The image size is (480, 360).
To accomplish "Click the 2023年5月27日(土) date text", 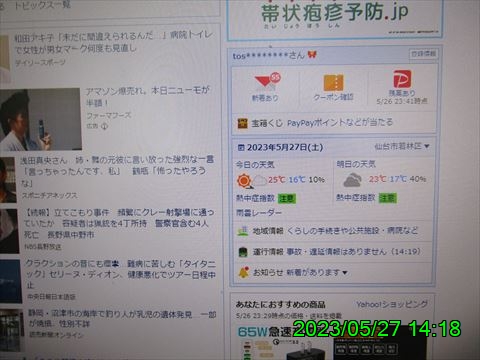I will (x=285, y=147).
